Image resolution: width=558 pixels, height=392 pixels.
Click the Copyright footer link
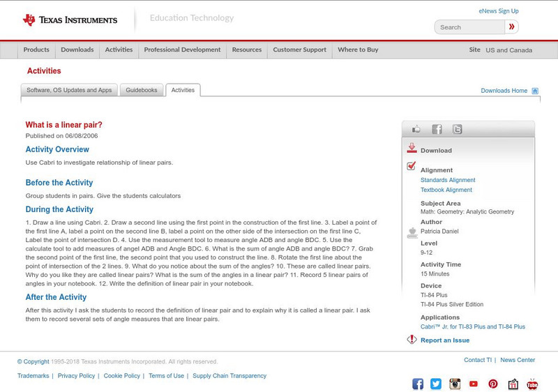pos(33,361)
